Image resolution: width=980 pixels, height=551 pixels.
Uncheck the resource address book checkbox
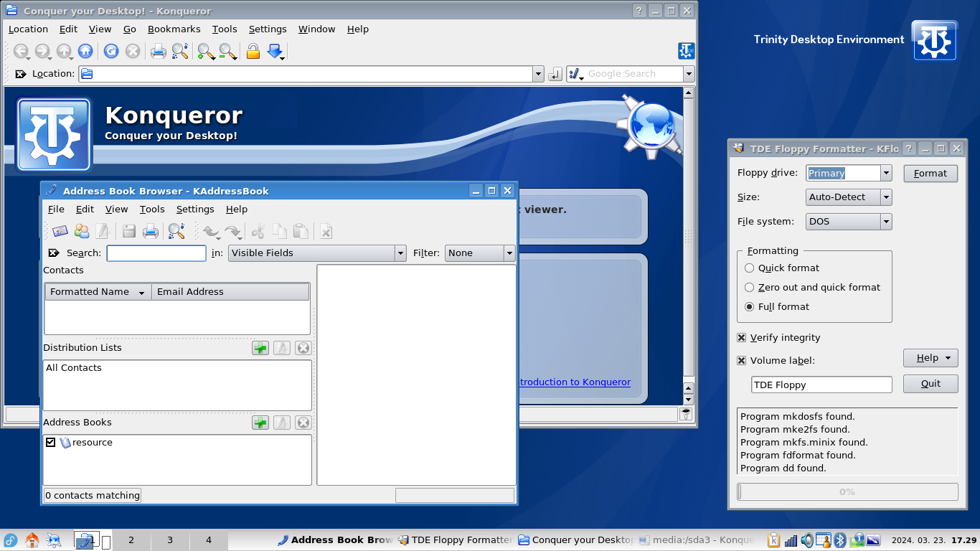click(x=50, y=443)
